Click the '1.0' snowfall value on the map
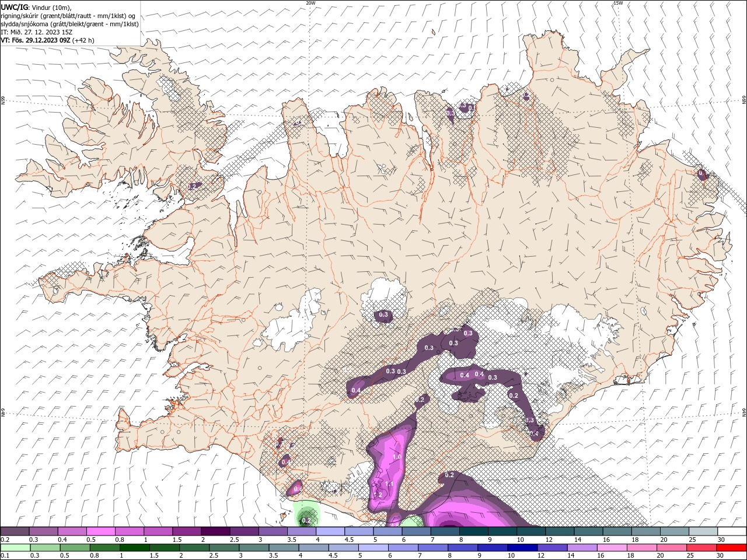747x560 pixels. click(397, 457)
